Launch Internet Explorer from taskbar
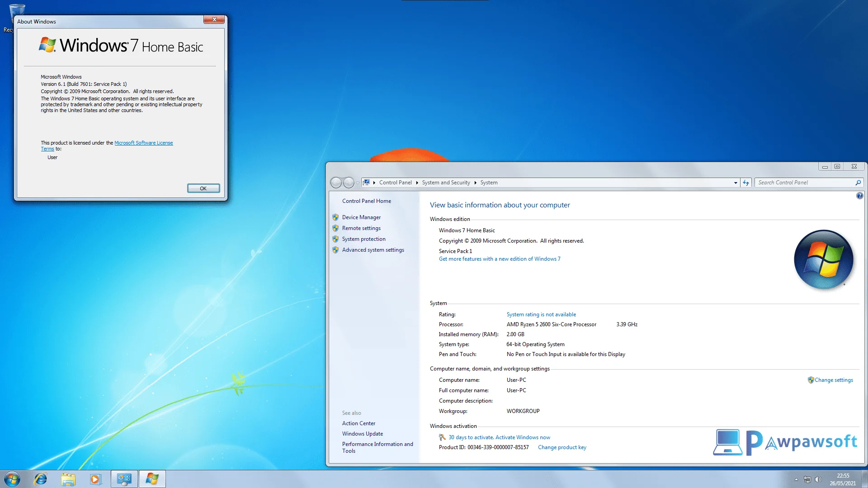This screenshot has height=488, width=868. pyautogui.click(x=41, y=479)
